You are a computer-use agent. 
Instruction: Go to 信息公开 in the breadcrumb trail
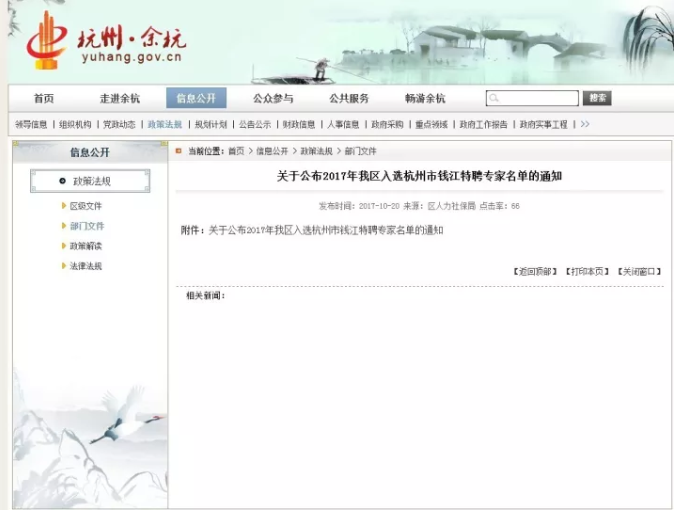(271, 151)
